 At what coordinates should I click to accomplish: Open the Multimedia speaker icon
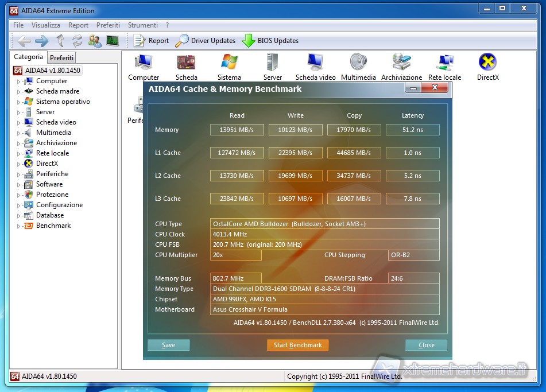358,63
